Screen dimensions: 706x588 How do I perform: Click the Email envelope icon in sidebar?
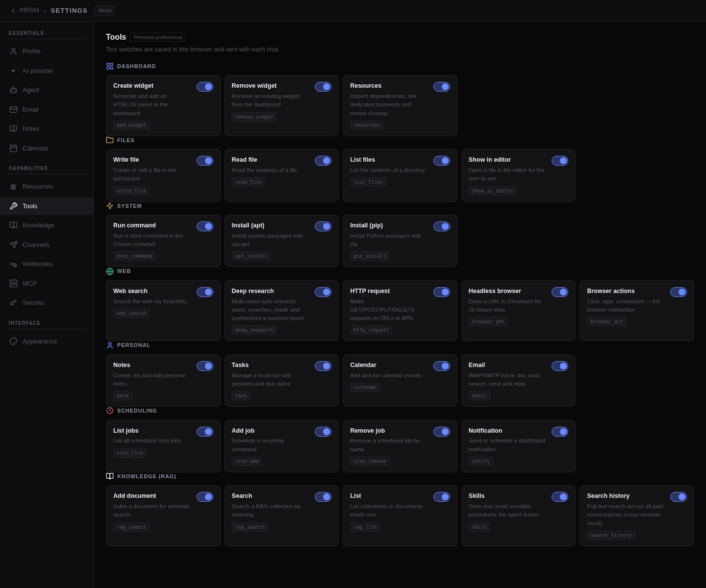click(13, 110)
